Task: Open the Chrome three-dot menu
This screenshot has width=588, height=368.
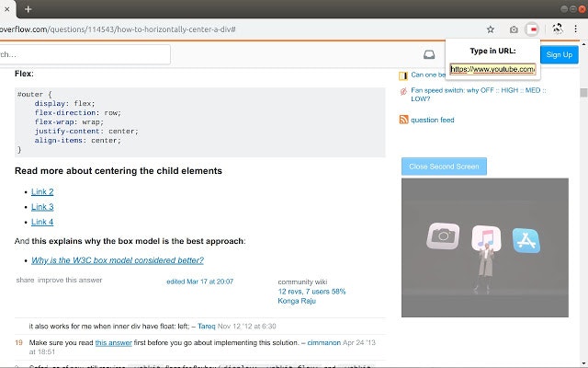Action: (576, 29)
